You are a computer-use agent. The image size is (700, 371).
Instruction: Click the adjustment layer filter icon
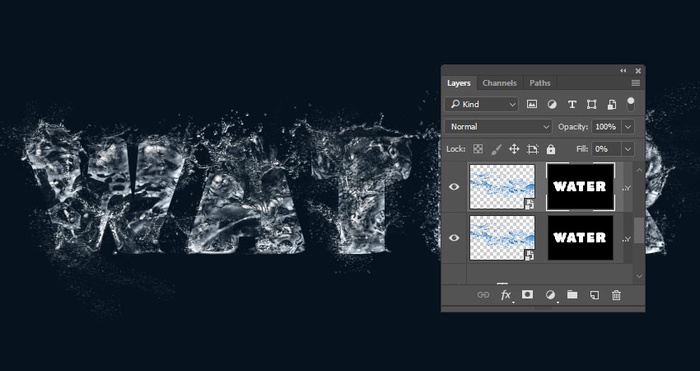click(552, 104)
